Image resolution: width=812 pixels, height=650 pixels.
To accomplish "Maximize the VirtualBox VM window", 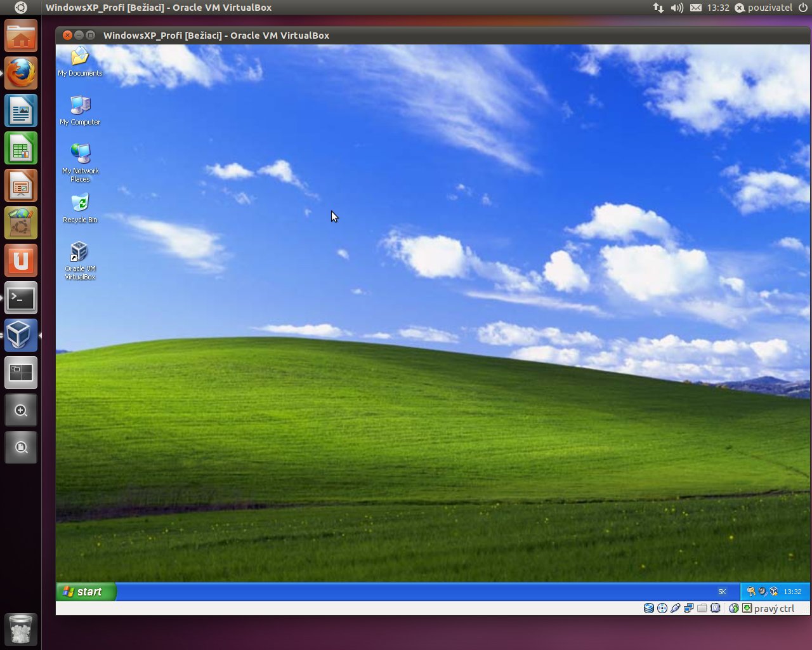I will pos(90,35).
